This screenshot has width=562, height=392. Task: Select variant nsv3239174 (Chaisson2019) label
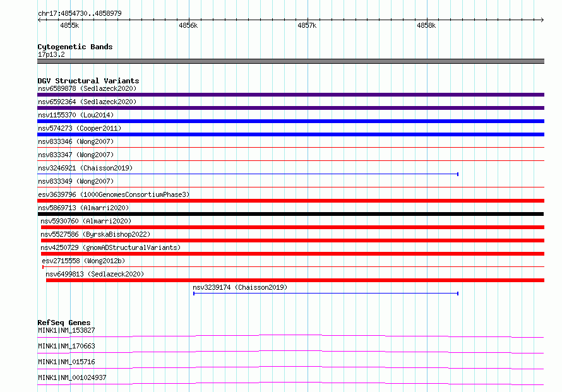(240, 287)
